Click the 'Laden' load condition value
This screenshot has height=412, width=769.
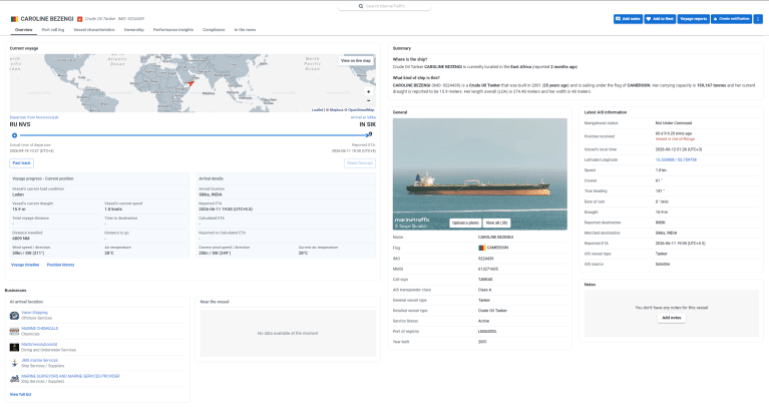coord(18,195)
